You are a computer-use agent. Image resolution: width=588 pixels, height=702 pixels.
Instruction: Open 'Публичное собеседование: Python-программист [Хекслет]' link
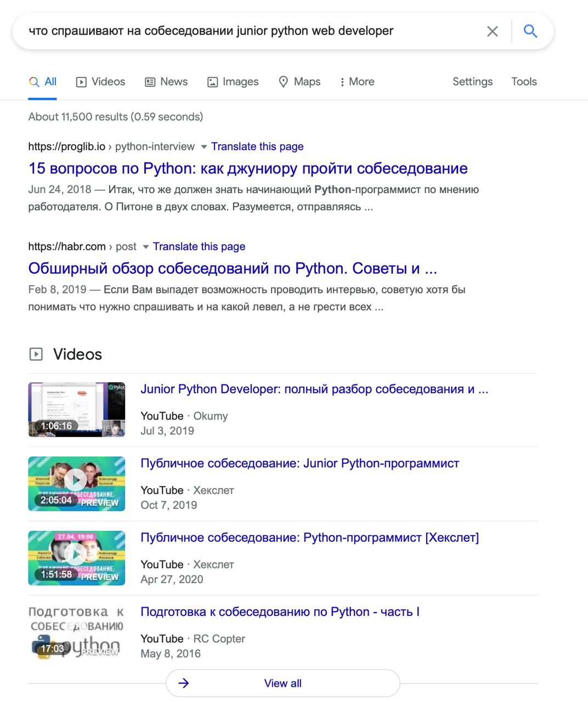[309, 537]
